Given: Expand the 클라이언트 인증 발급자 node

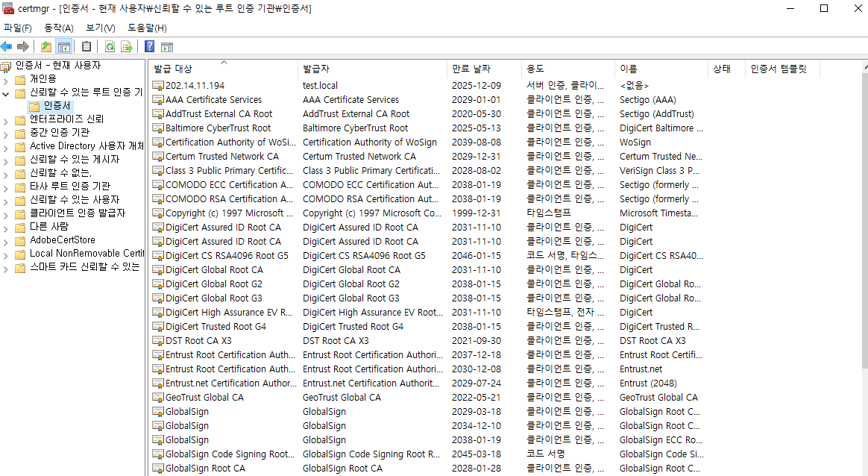Looking at the screenshot, I should point(5,214).
